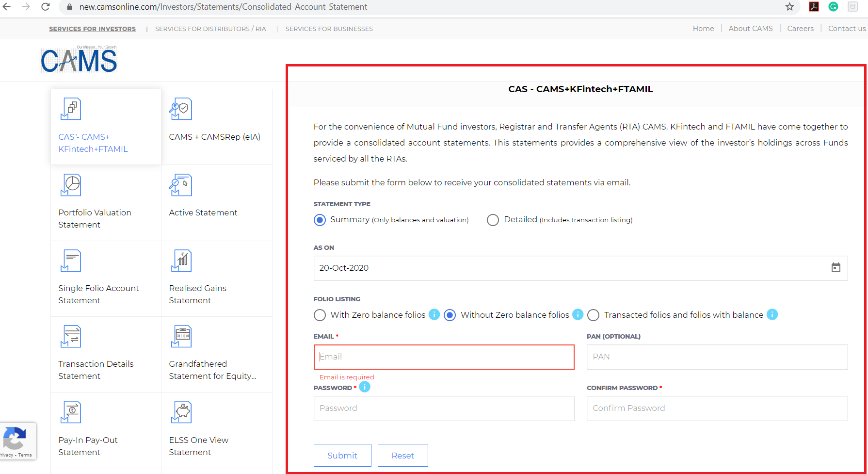Viewport: 868px width, 474px height.
Task: Bookmark this page with the star icon
Action: (789, 7)
